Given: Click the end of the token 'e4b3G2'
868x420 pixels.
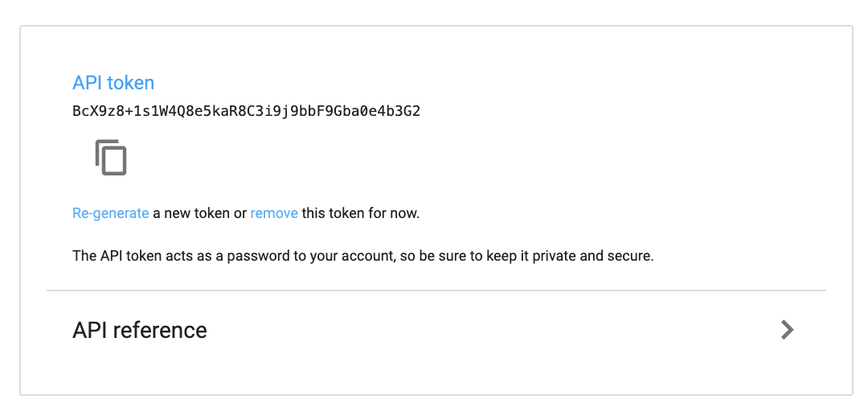Looking at the screenshot, I should [399, 110].
